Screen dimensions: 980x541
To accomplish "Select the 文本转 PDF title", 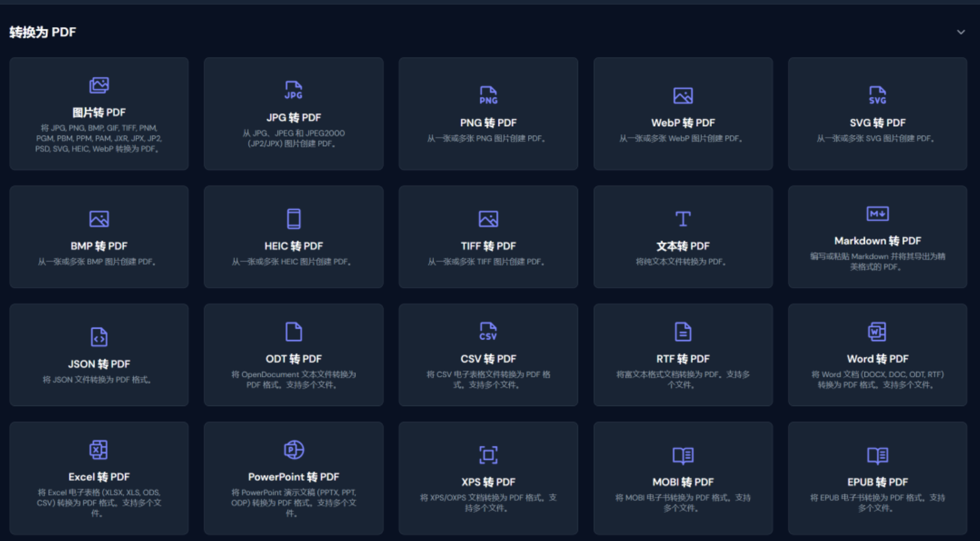I will coord(683,246).
